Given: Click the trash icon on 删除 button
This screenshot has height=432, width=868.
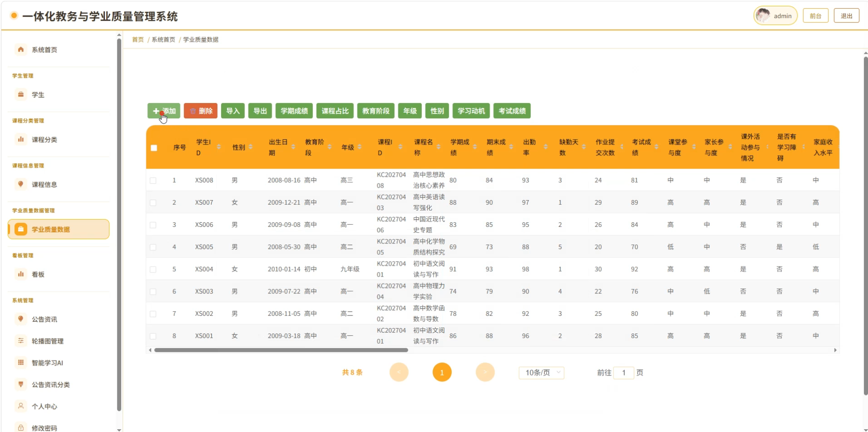Looking at the screenshot, I should point(193,111).
